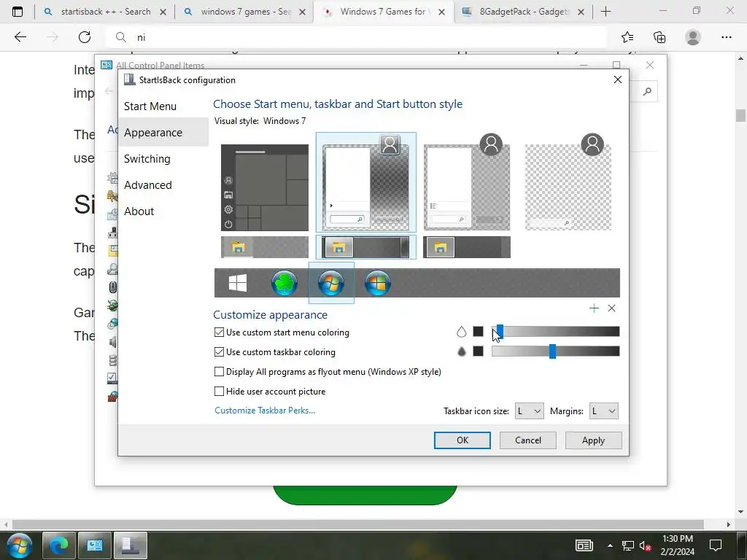This screenshot has height=560, width=747.
Task: Click the start menu opacity droplet icon
Action: point(461,332)
